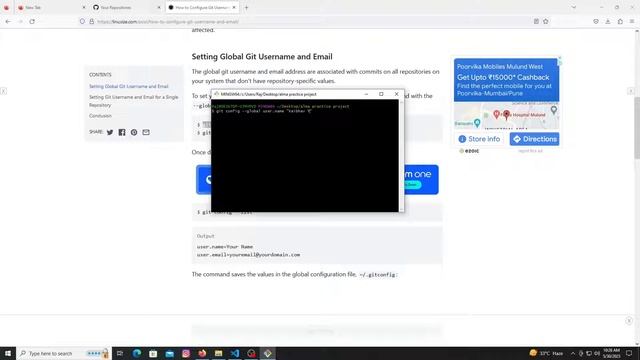This screenshot has height=360, width=640.
Task: Open the notification center icon
Action: tap(629, 353)
